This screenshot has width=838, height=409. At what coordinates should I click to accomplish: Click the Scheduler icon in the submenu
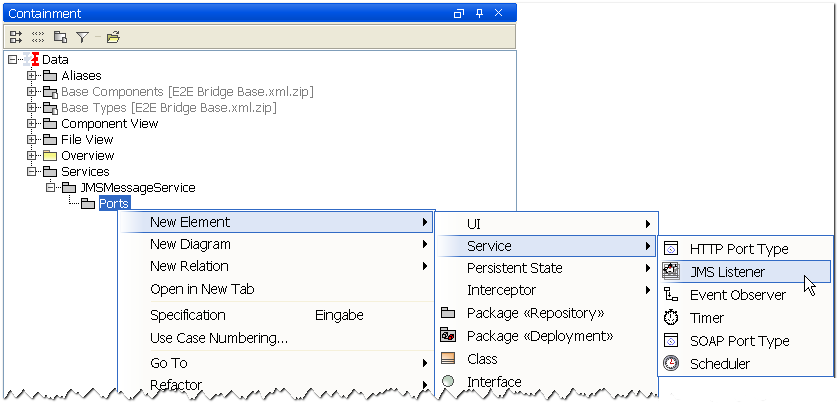pos(671,363)
